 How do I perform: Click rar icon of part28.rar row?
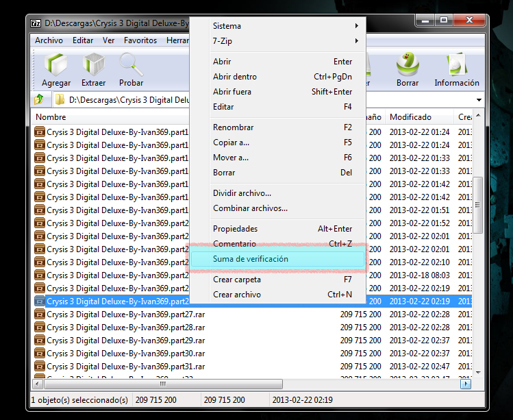pos(40,328)
